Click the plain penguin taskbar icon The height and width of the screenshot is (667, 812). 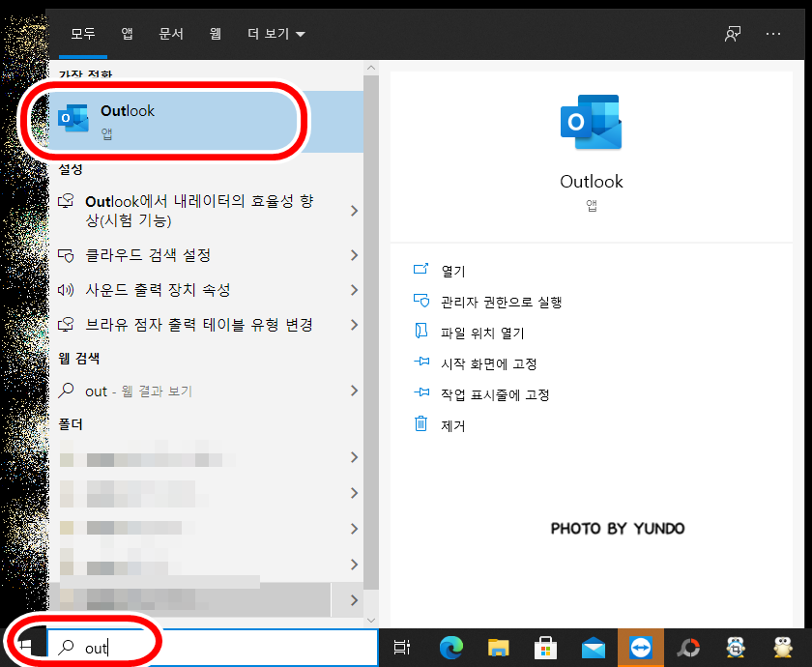783,648
